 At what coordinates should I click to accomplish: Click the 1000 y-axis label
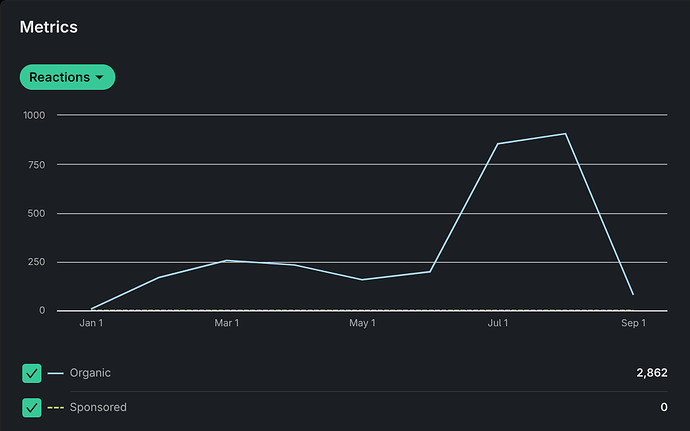[x=35, y=115]
